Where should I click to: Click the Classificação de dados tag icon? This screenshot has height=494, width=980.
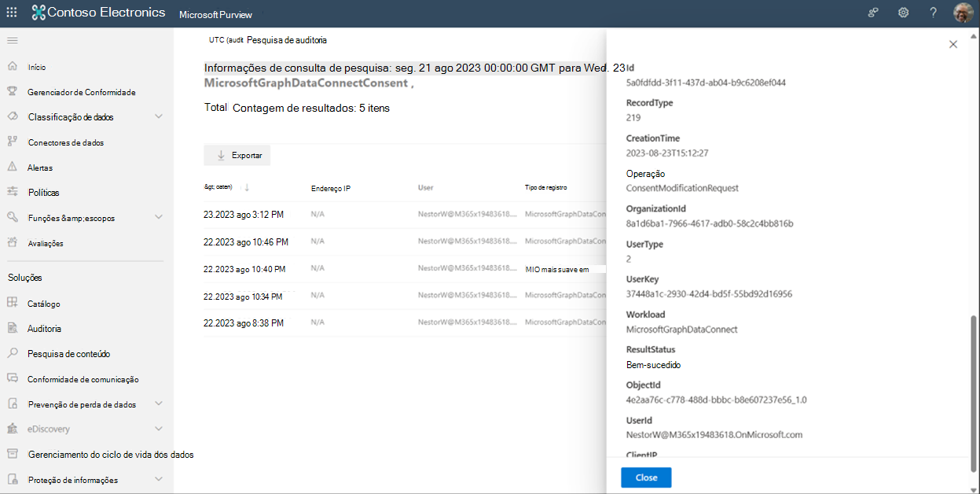(x=12, y=116)
